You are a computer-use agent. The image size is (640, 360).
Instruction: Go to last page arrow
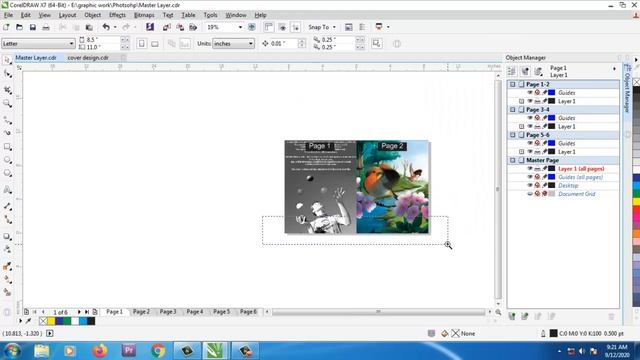pyautogui.click(x=87, y=312)
